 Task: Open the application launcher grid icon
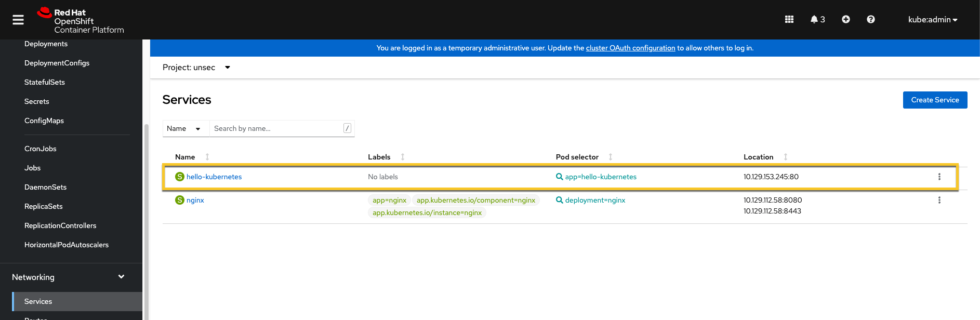pos(789,19)
